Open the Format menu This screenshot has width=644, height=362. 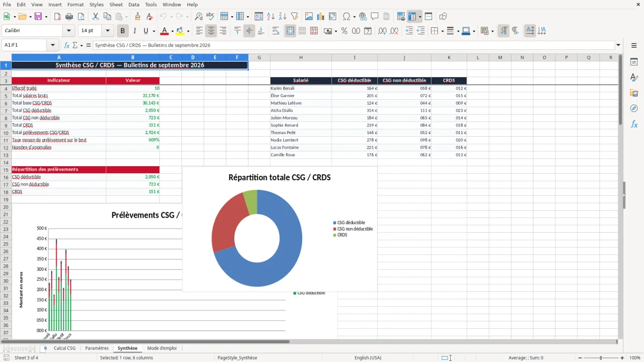75,4
